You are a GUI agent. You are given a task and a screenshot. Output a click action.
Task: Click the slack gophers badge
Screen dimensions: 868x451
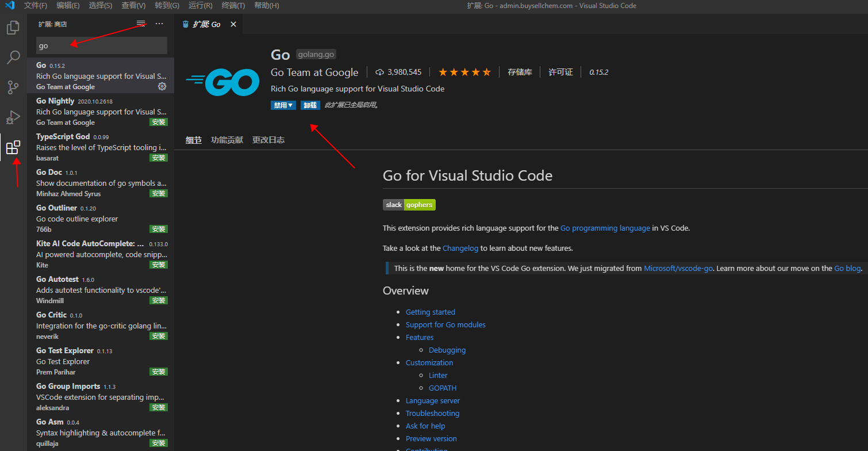pyautogui.click(x=409, y=205)
